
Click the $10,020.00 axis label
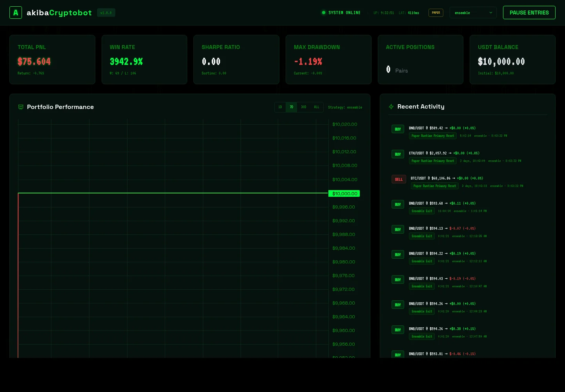[x=345, y=124]
